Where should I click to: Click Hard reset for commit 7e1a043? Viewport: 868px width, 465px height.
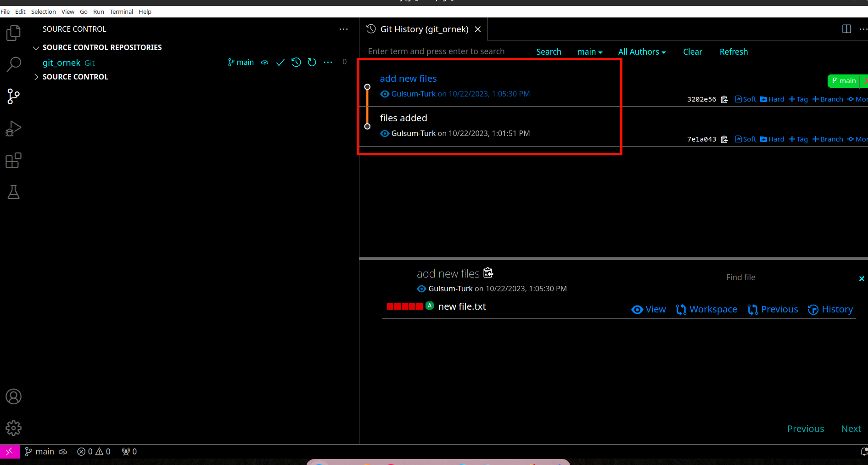[x=772, y=139]
